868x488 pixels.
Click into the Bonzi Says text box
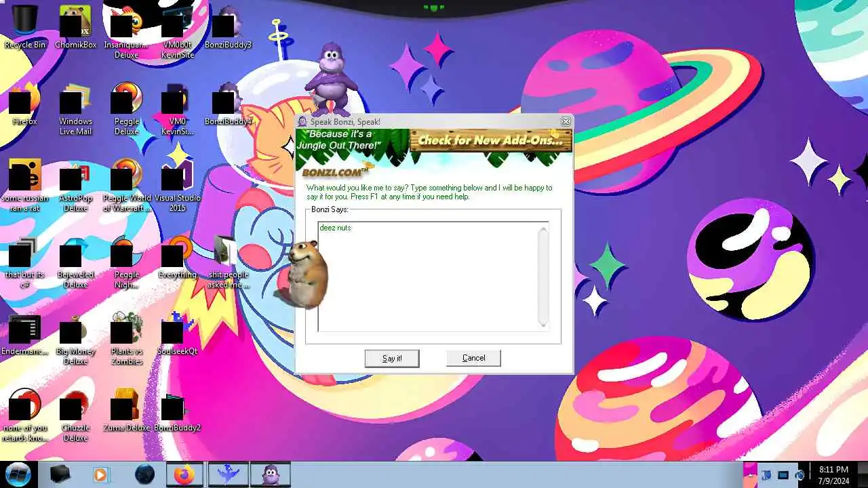point(427,277)
